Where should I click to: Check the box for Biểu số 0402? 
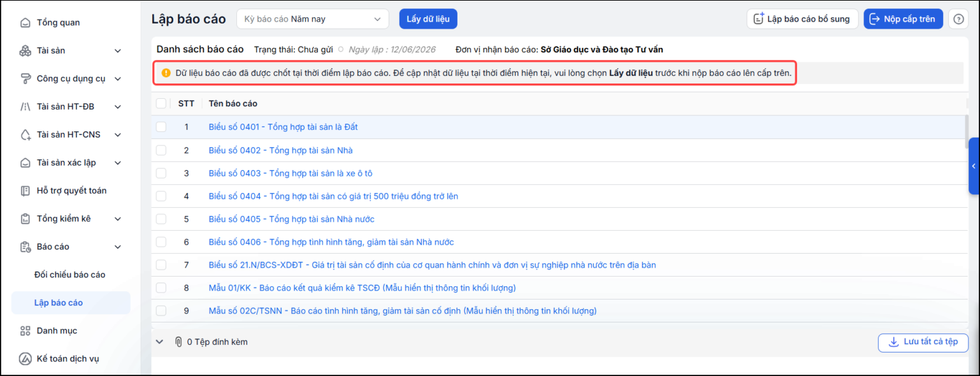click(x=161, y=150)
